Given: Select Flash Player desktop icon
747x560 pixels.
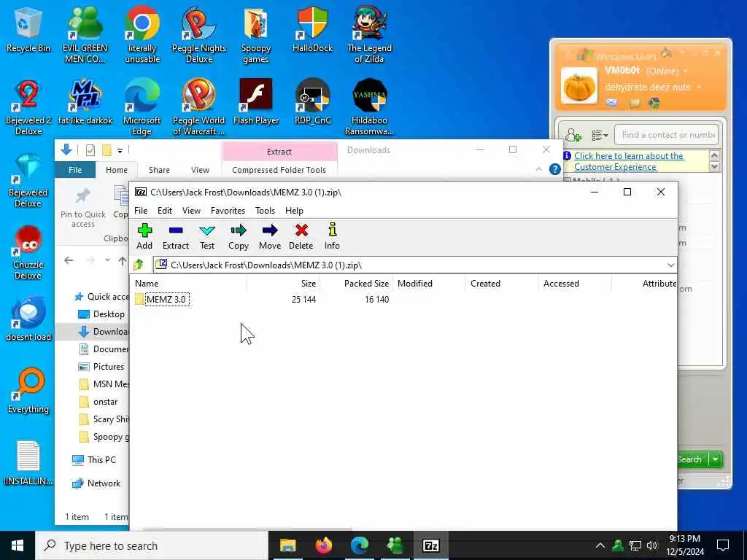Looking at the screenshot, I should pos(256,102).
